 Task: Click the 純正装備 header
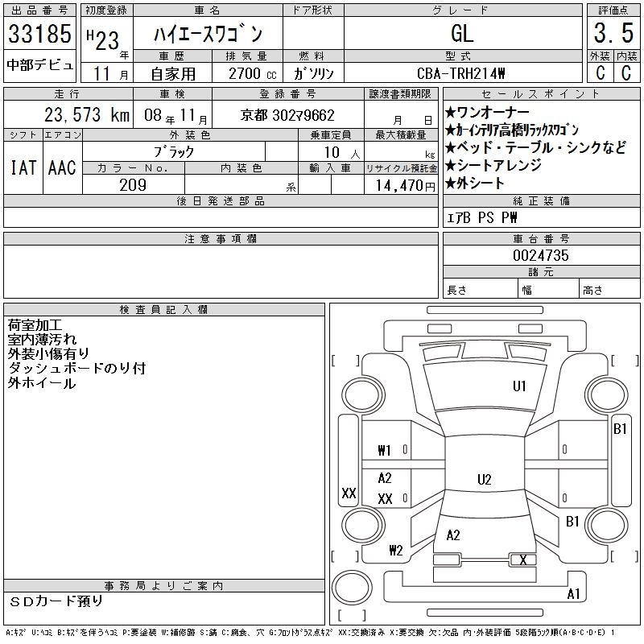(x=541, y=201)
